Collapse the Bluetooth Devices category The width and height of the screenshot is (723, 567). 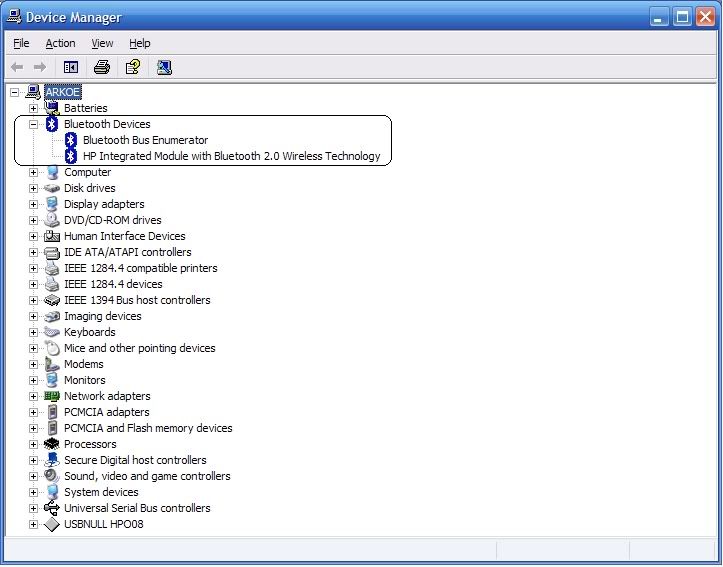(x=33, y=124)
